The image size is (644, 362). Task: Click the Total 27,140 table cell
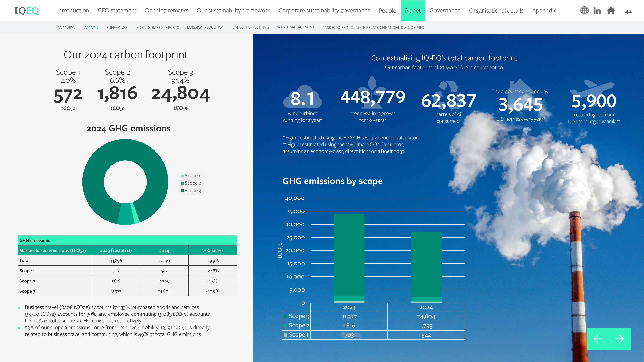(164, 261)
